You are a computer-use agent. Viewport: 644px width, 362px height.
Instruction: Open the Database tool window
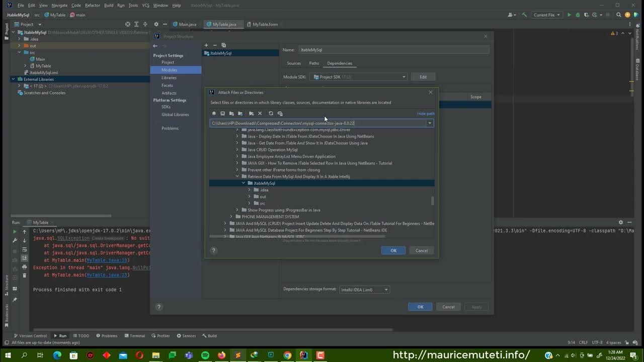click(637, 70)
